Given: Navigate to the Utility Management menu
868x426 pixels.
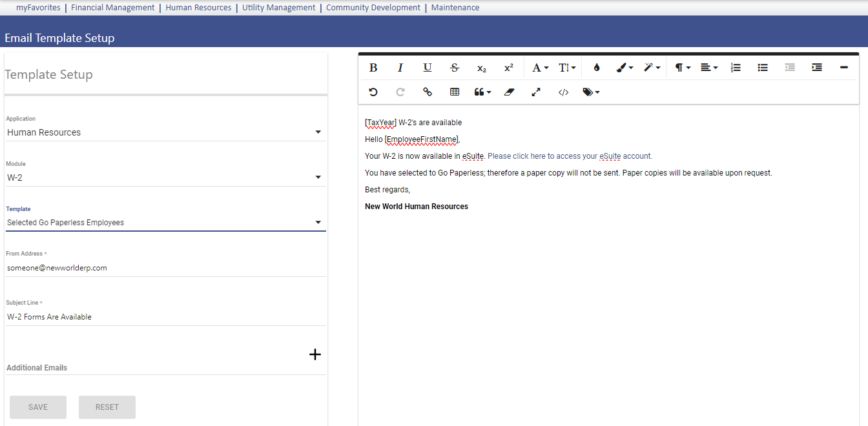Looking at the screenshot, I should pos(278,7).
